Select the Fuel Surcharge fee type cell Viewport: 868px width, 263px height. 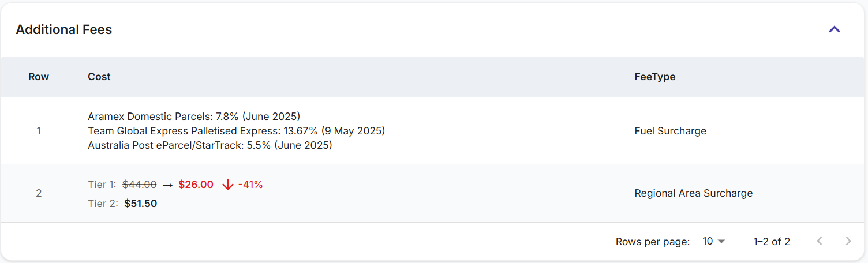click(670, 131)
